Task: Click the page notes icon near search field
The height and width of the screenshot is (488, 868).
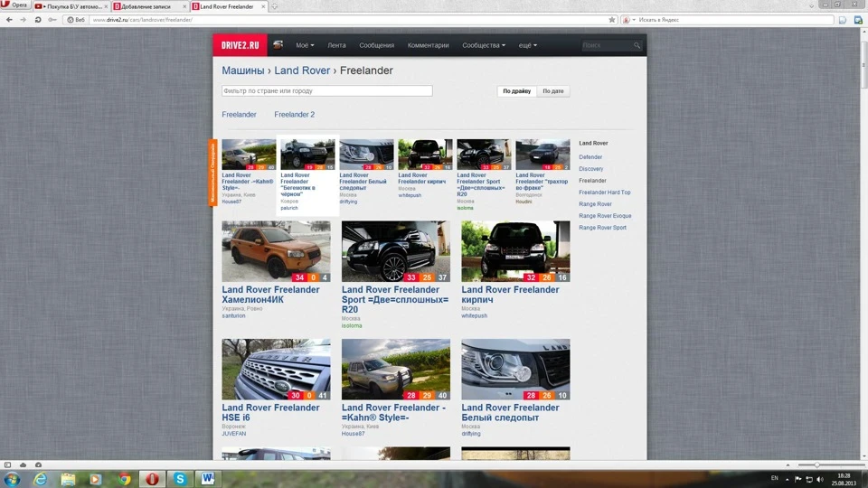Action: (x=843, y=20)
